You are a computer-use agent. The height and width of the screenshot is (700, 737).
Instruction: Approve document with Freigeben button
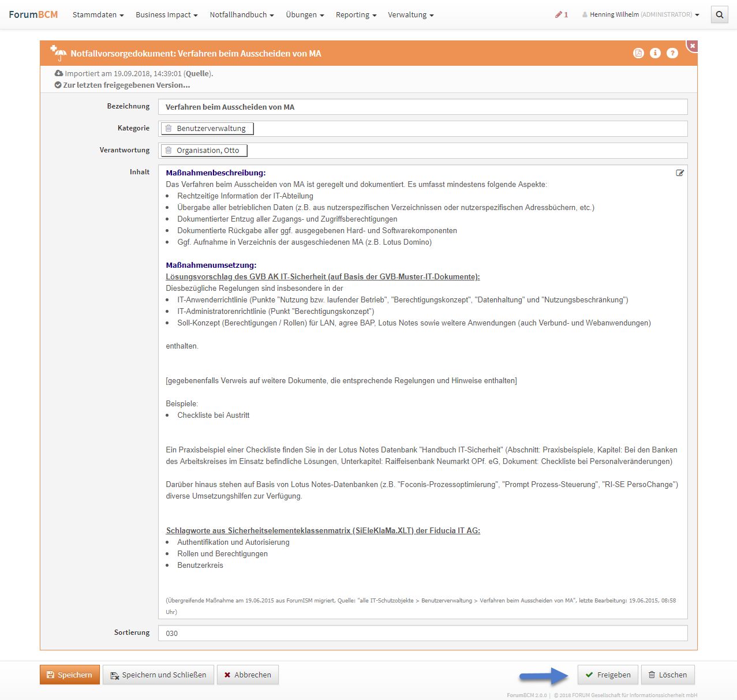[608, 675]
